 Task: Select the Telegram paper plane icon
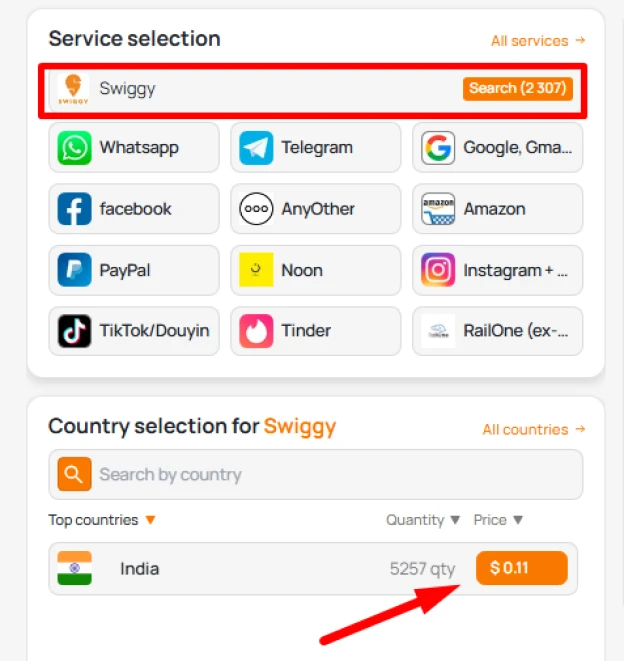tap(256, 148)
